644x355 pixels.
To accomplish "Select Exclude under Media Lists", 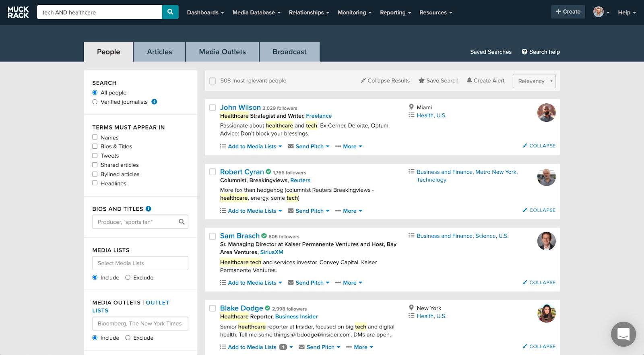I will [x=128, y=277].
